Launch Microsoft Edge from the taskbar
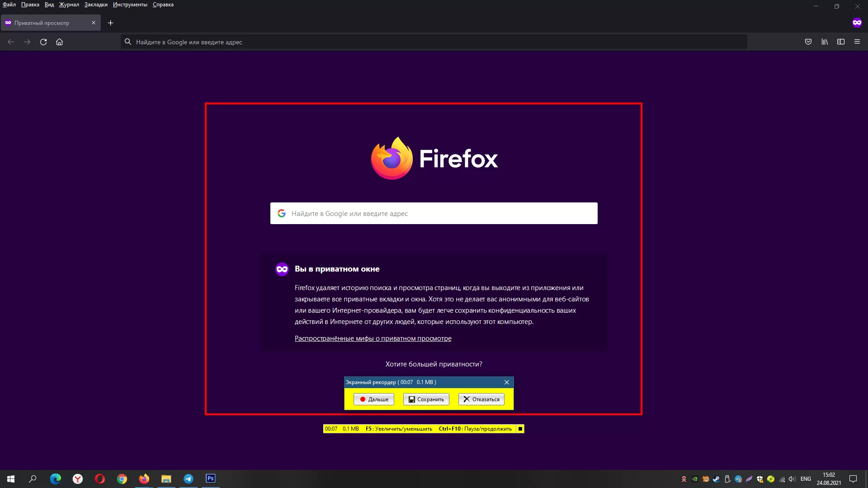Viewport: 868px width, 488px height. [56, 479]
